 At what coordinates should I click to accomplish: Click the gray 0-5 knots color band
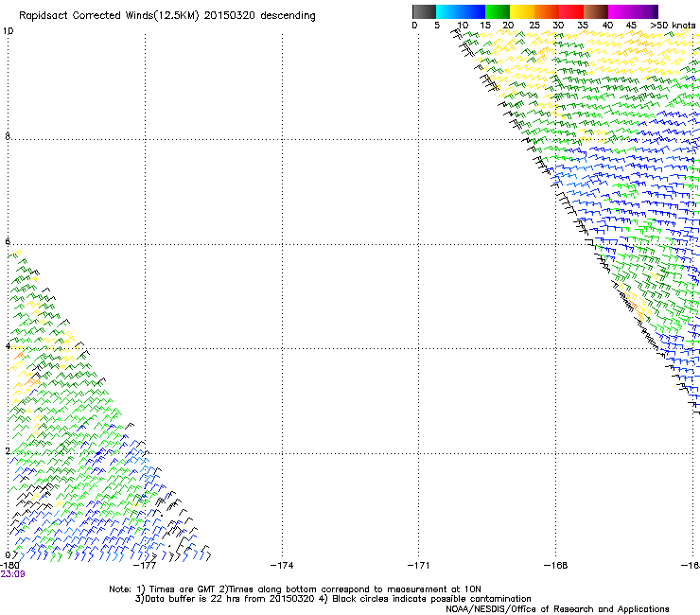coord(424,11)
